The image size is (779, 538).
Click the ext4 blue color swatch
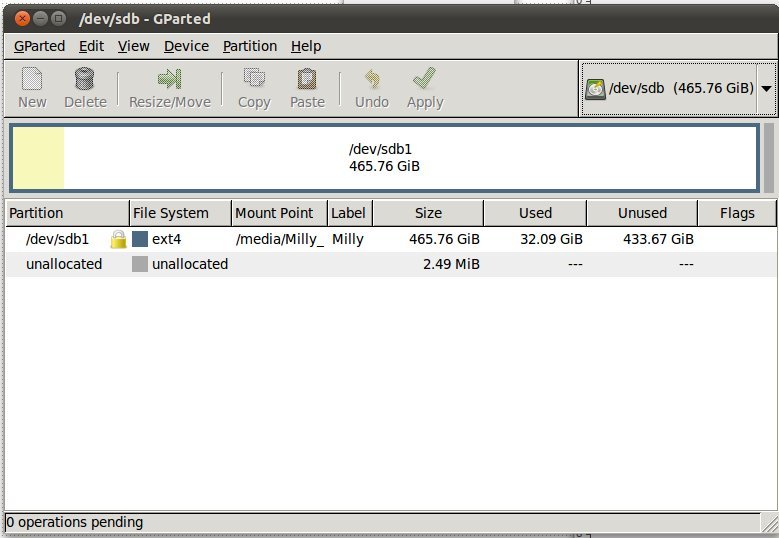[x=140, y=239]
